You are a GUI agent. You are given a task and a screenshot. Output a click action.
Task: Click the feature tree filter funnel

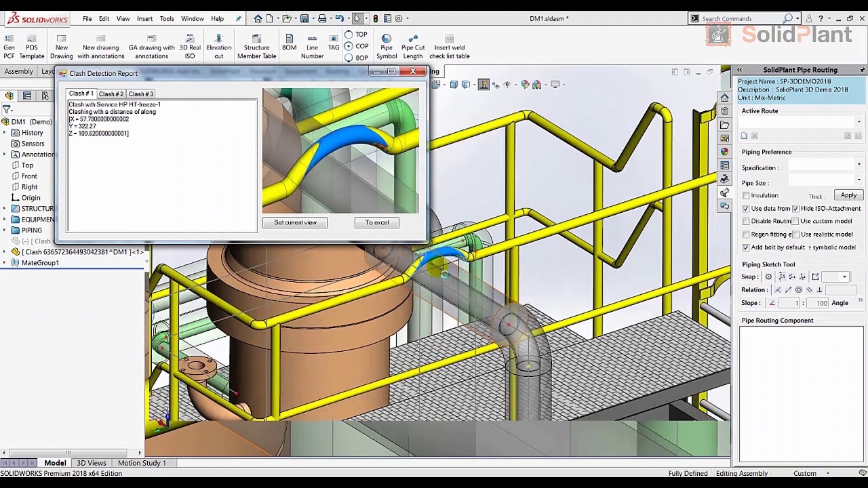7,109
